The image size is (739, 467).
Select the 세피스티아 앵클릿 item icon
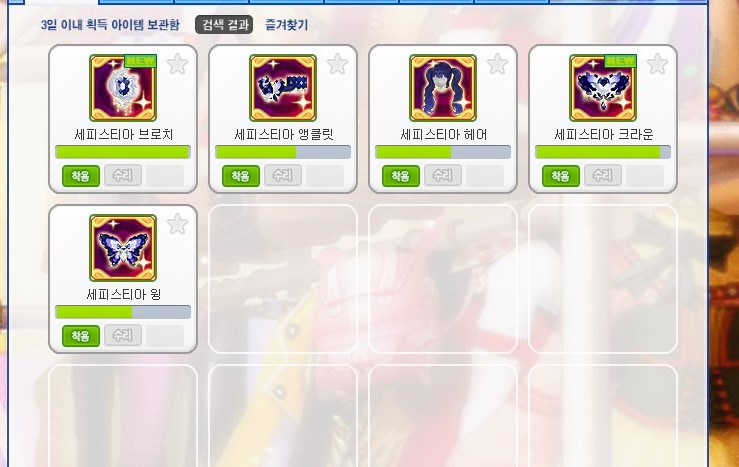coord(283,88)
